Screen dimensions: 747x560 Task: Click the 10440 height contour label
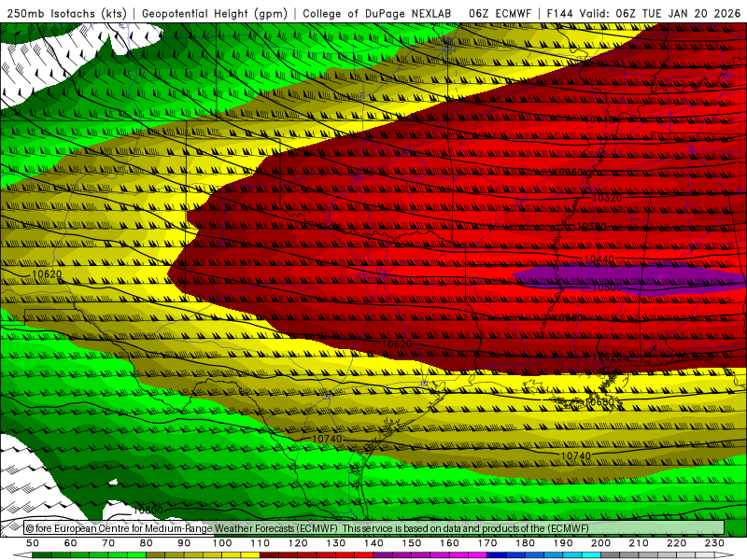tap(599, 259)
